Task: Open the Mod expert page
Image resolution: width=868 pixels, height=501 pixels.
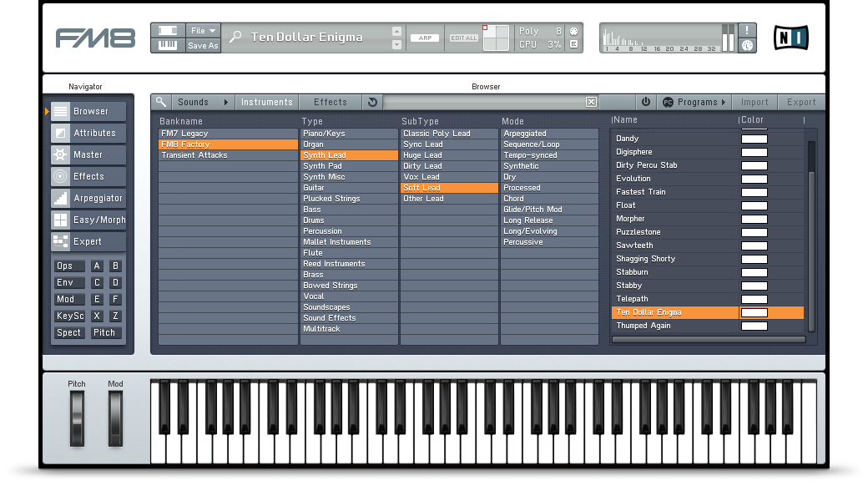Action: point(69,299)
